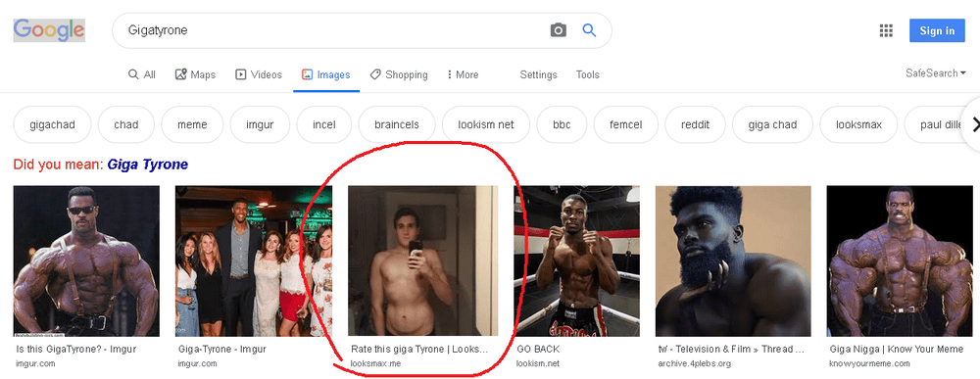Open the Maps tab
980x379 pixels.
tap(195, 75)
